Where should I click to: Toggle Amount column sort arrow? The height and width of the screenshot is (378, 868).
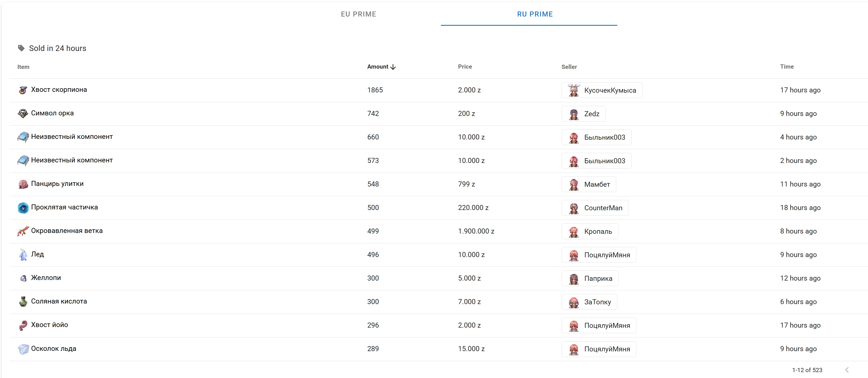pyautogui.click(x=393, y=67)
